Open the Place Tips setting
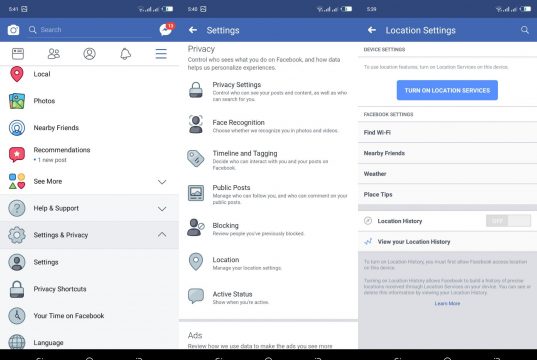The height and width of the screenshot is (360, 537). pos(447,194)
